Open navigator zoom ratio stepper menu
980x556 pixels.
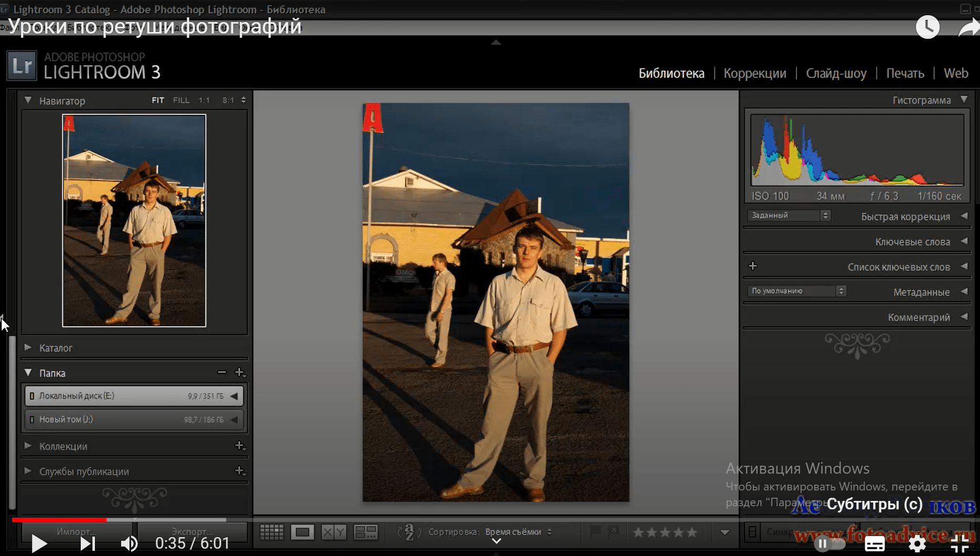pos(243,100)
